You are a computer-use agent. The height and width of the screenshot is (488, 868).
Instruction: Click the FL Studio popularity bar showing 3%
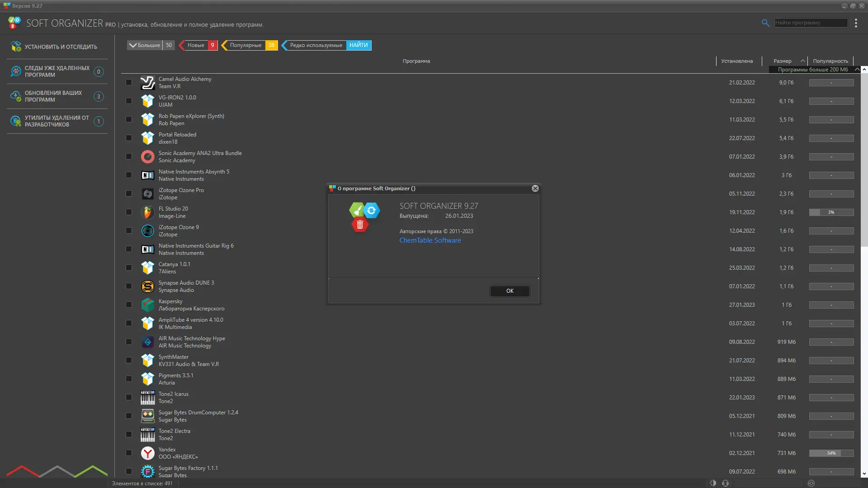click(x=831, y=212)
